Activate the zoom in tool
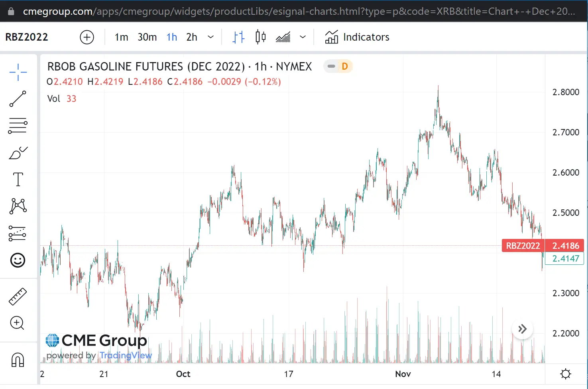Image resolution: width=588 pixels, height=389 pixels. 18,323
